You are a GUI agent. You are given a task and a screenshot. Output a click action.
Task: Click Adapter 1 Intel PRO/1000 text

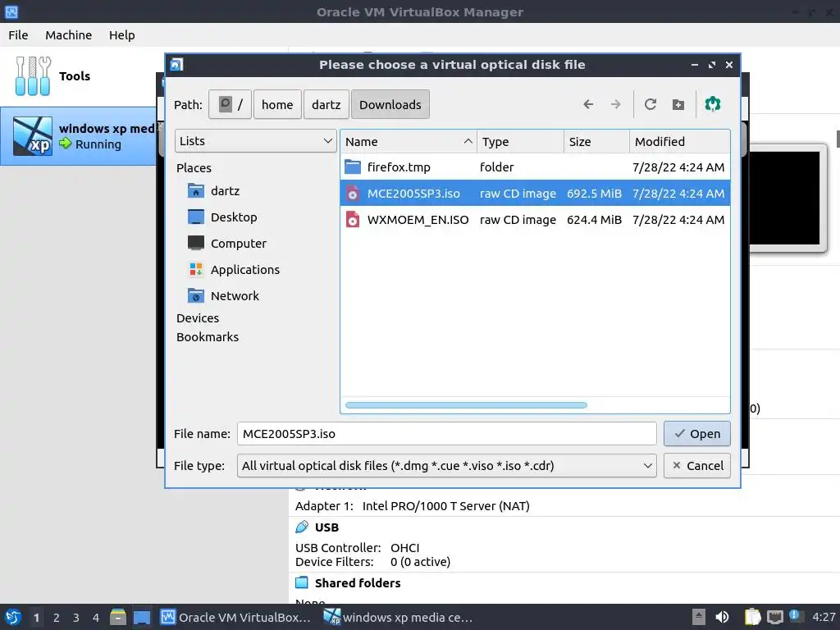point(412,505)
